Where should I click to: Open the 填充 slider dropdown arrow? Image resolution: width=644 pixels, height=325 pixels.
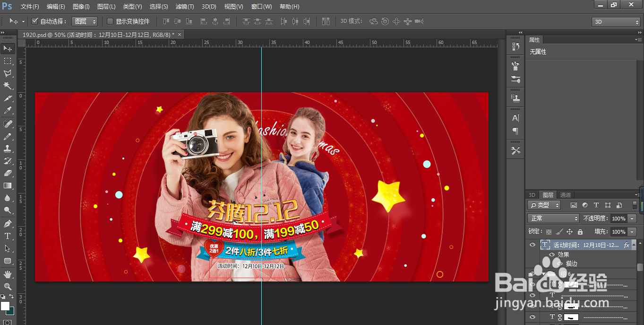coord(632,232)
